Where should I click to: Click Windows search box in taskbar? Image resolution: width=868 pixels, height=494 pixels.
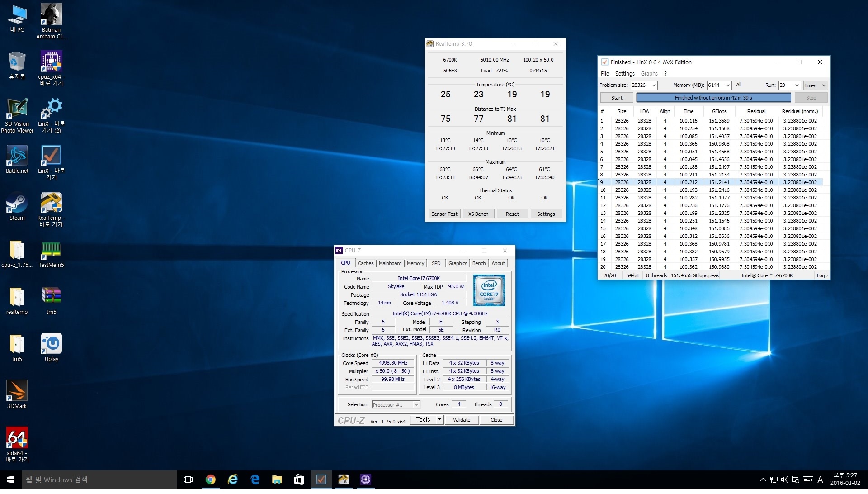coord(99,480)
